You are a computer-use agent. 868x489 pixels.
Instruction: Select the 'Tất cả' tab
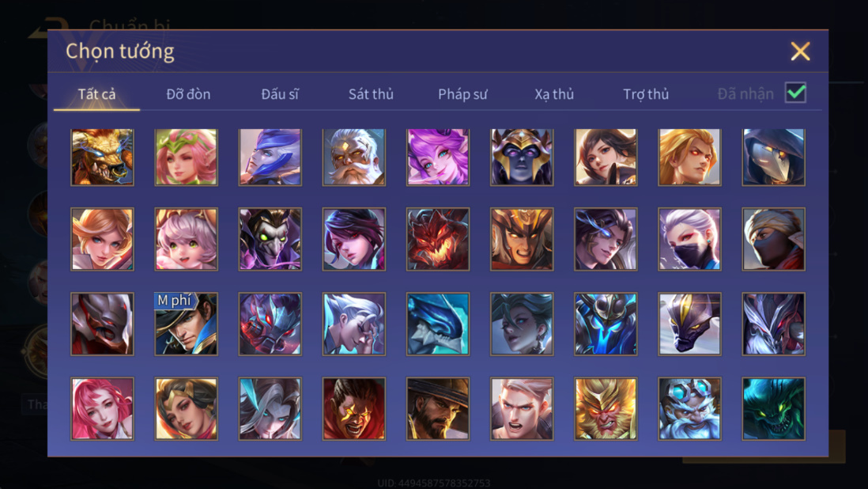click(x=97, y=94)
